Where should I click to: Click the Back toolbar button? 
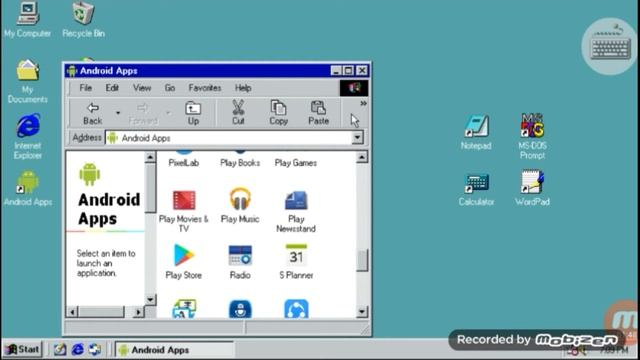93,113
